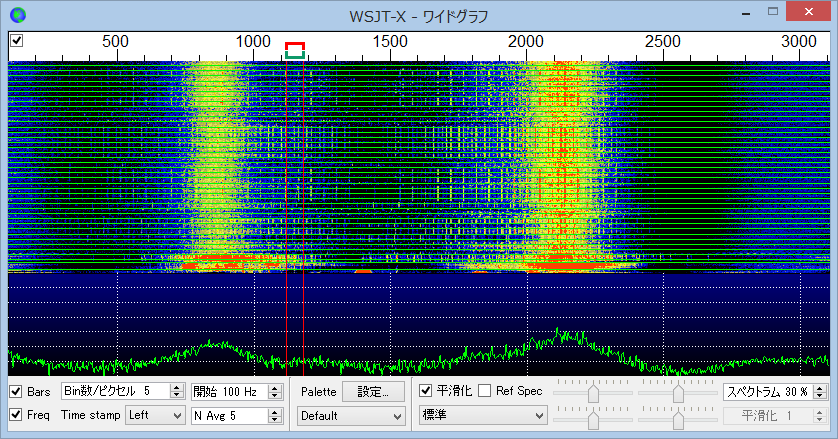The height and width of the screenshot is (439, 838).
Task: Click the lower left slider handle
Action: click(593, 419)
